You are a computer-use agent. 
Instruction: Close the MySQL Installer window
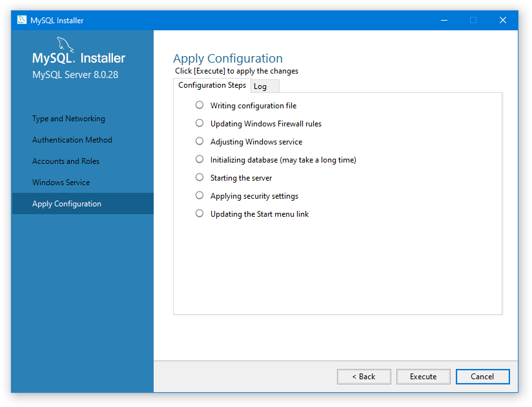coord(503,20)
